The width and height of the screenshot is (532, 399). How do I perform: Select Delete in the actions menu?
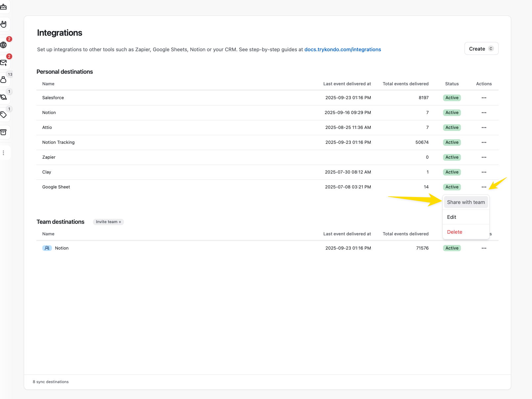coord(466,232)
